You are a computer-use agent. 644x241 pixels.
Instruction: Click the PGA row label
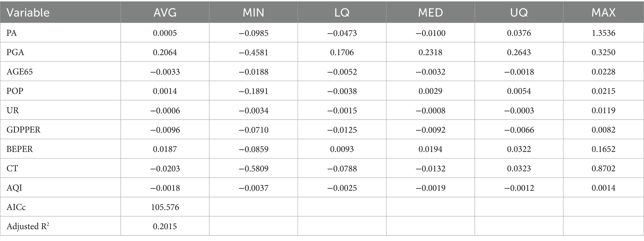coord(15,52)
